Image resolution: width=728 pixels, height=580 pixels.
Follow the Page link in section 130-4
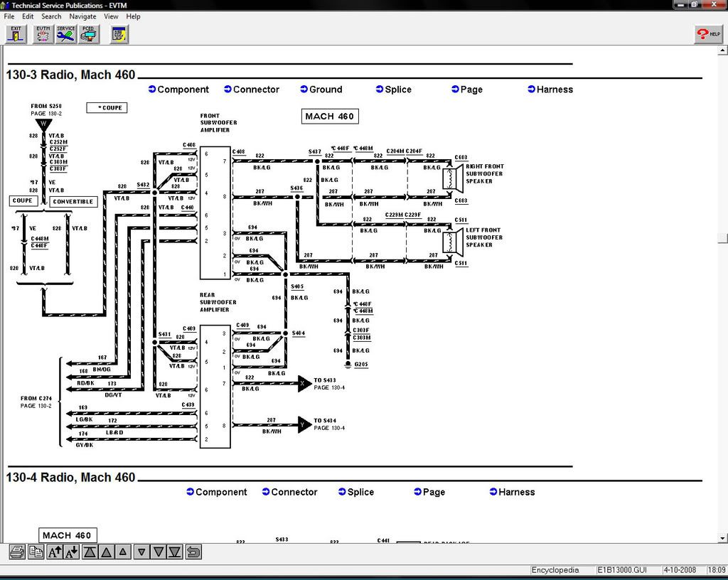pos(429,492)
